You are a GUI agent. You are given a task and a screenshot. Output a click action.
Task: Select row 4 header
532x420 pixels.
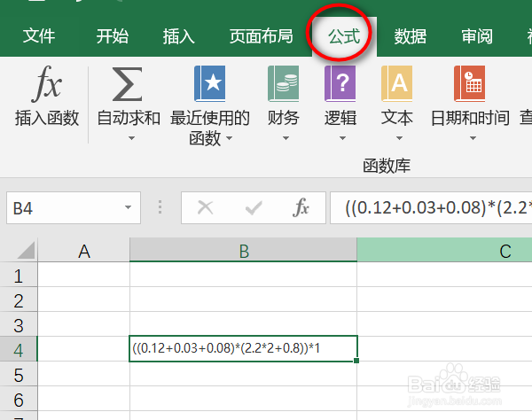point(19,350)
